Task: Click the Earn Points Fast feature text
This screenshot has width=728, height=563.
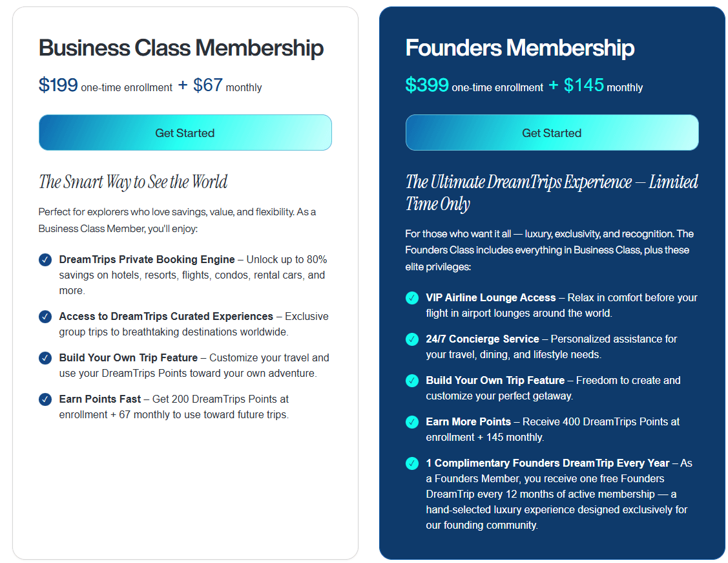Action: pyautogui.click(x=99, y=399)
